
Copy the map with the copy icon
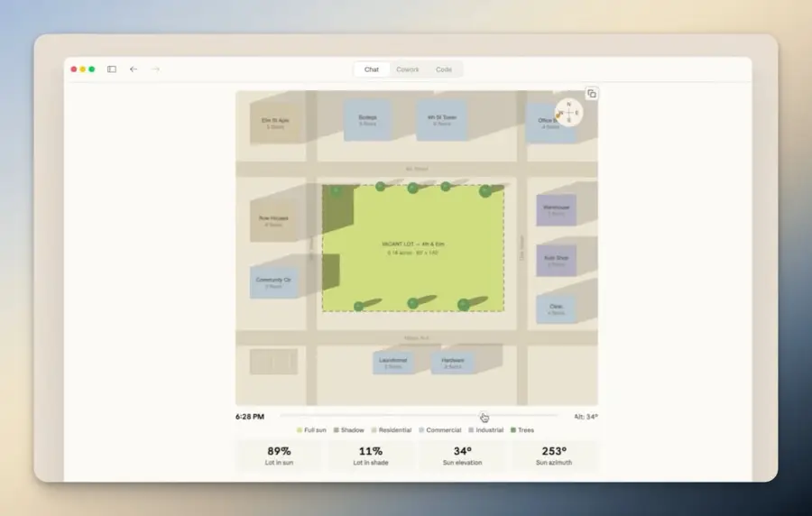click(x=591, y=94)
